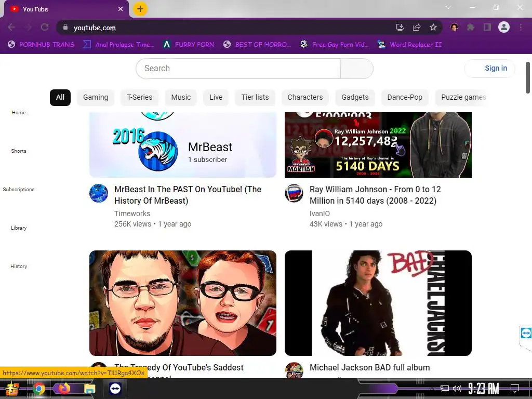The height and width of the screenshot is (399, 532).
Task: Open Library in sidebar
Action: (19, 228)
